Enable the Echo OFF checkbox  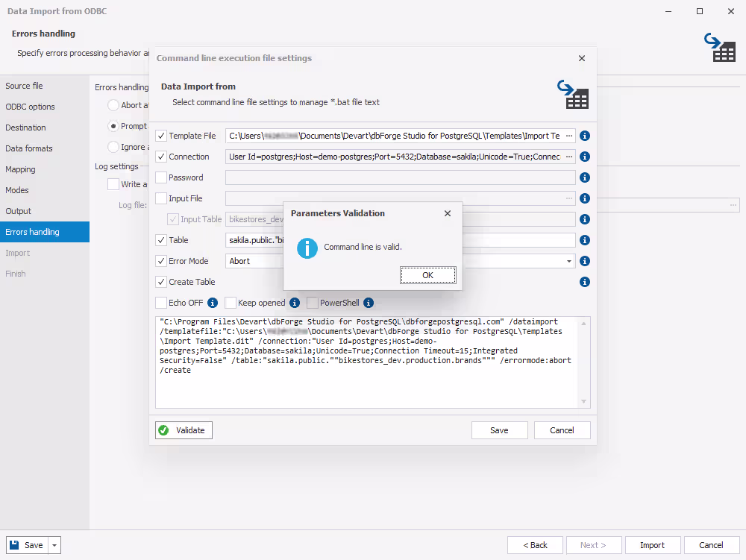point(161,303)
